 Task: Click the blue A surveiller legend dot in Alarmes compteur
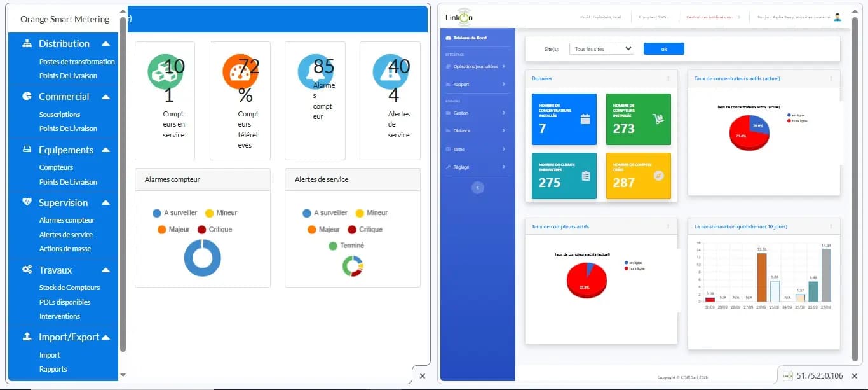tap(156, 213)
